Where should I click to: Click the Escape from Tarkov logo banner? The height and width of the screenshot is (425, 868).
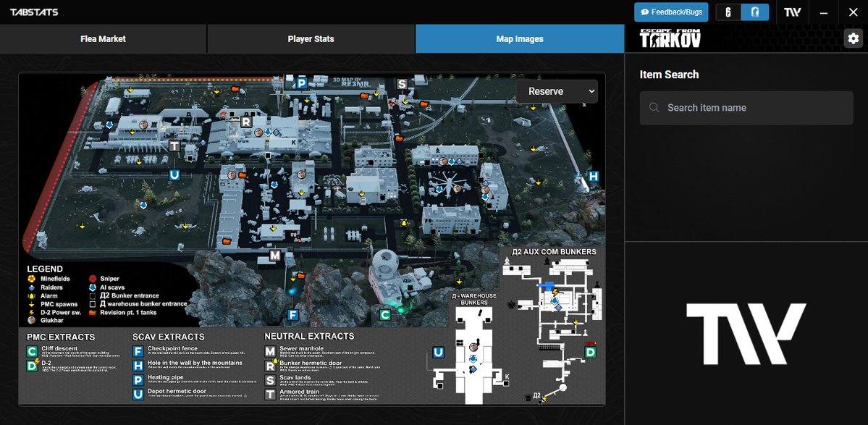(x=670, y=38)
